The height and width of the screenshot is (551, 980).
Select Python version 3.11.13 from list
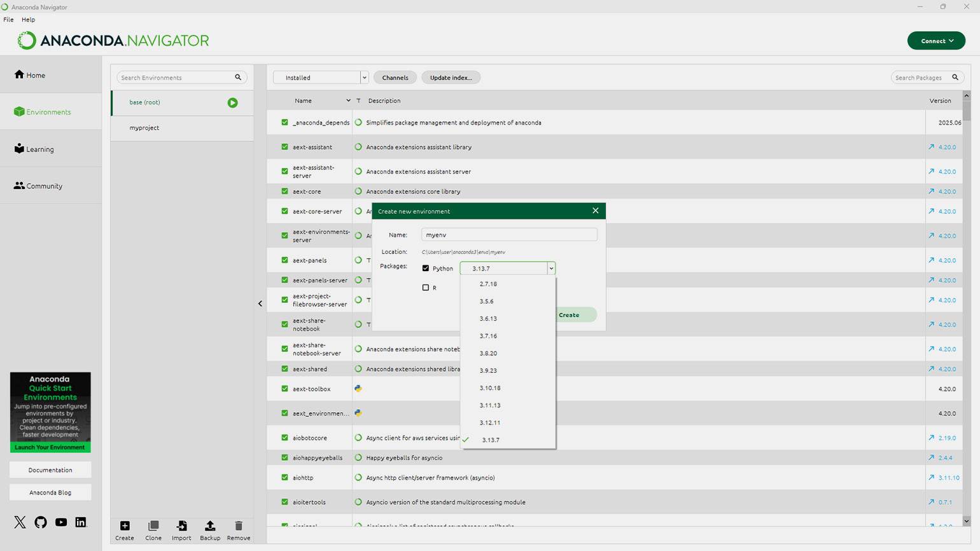490,405
